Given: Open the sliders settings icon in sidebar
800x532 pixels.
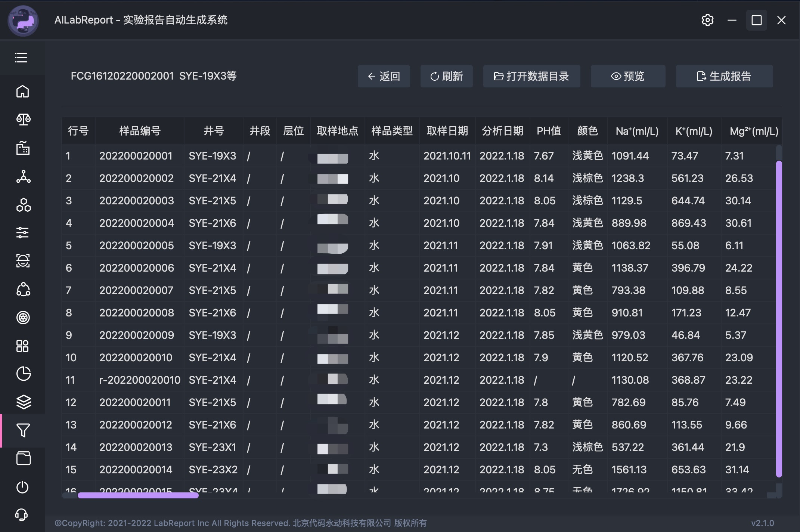Looking at the screenshot, I should click(22, 233).
